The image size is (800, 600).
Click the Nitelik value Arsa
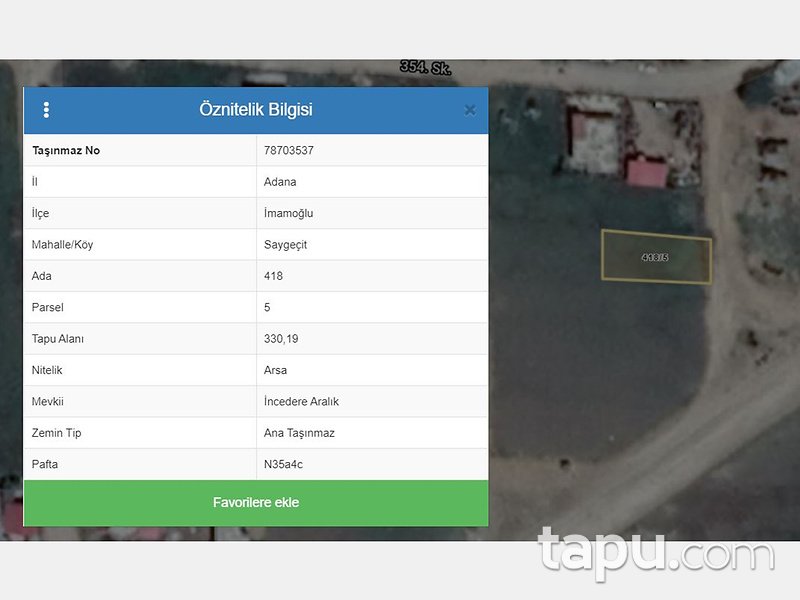(x=275, y=370)
